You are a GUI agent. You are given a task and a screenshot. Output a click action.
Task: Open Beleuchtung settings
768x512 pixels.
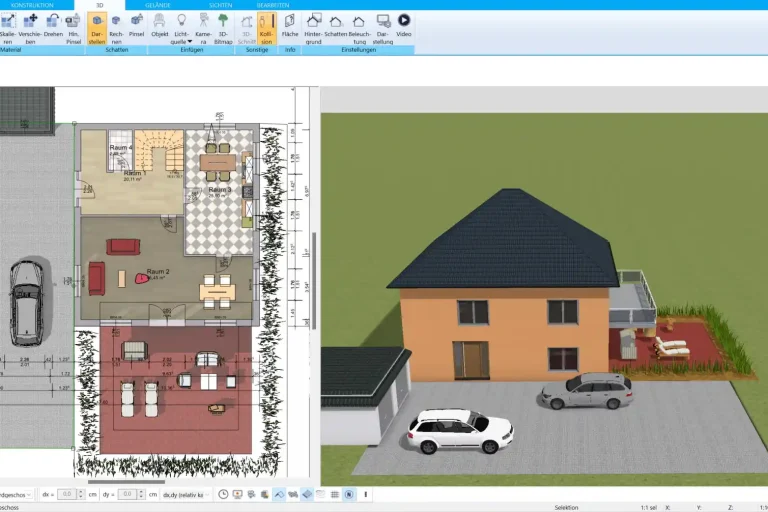point(360,29)
